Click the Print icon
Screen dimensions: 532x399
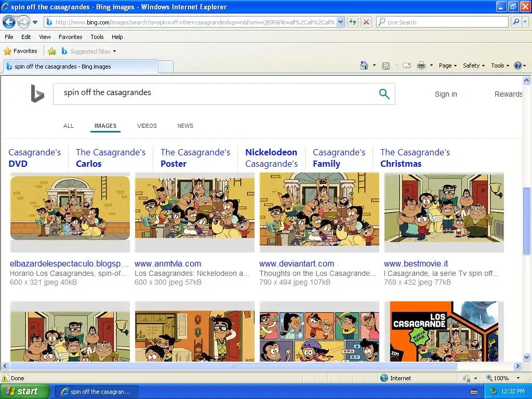421,65
